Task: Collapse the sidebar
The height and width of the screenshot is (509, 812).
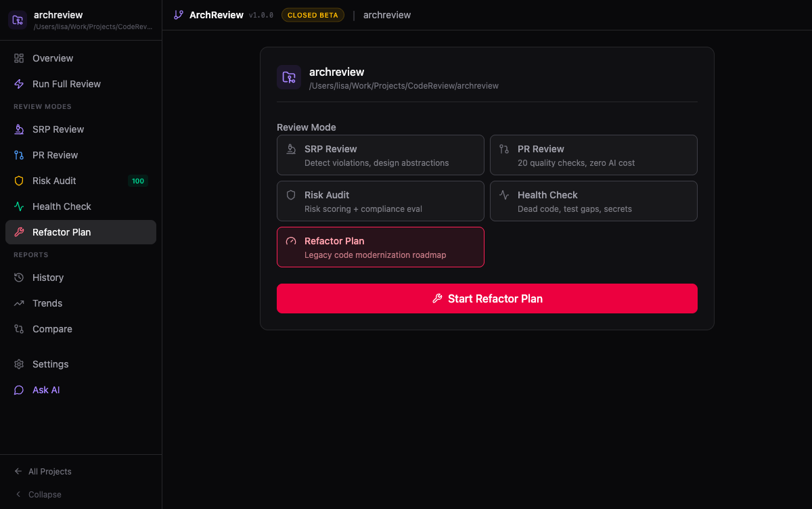Action: 37,494
